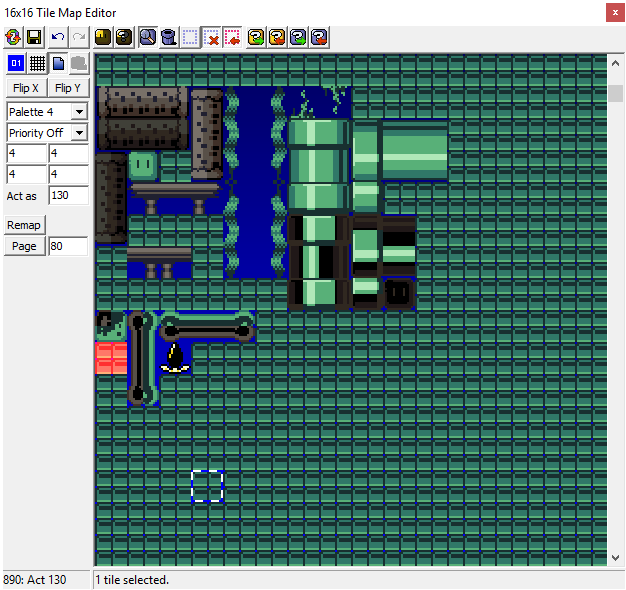Click the magnifying glass zoom icon
This screenshot has width=626, height=590.
[148, 38]
